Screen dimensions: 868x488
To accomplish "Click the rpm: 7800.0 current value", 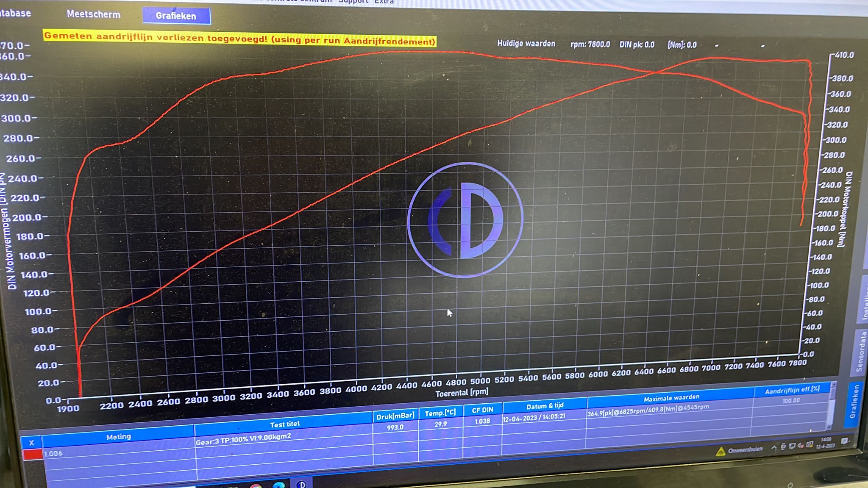I will [590, 44].
